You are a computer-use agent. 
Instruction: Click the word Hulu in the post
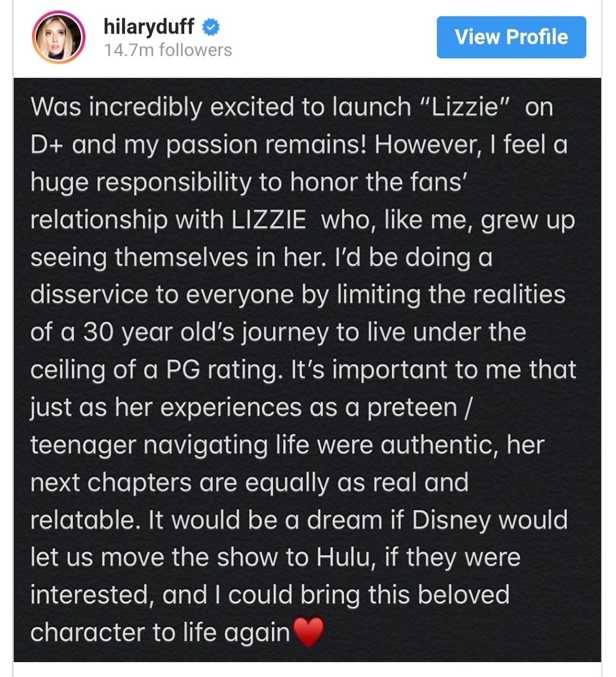[x=344, y=557]
